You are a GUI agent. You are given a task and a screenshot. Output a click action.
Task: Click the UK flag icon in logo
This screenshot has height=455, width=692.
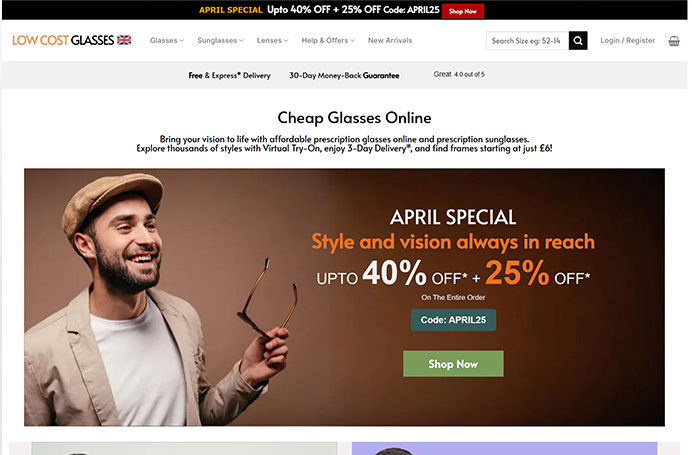[124, 40]
